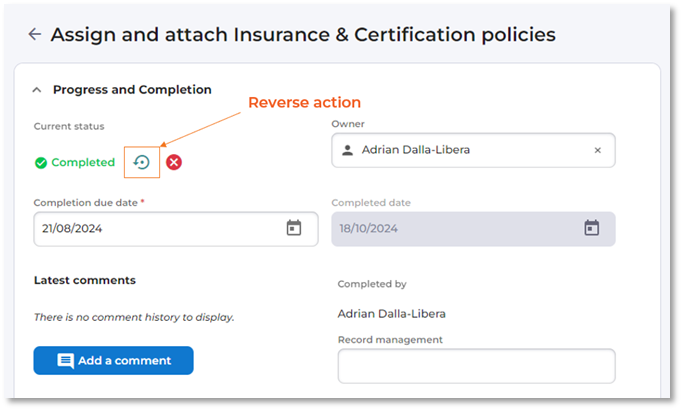Clear the Owner field with the x
Image resolution: width=683 pixels, height=411 pixels.
[597, 150]
